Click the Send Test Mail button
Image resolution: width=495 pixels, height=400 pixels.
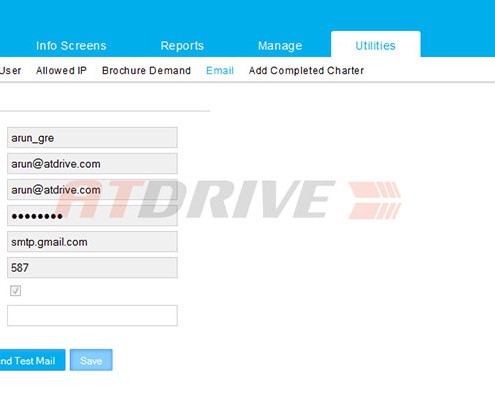(32, 360)
